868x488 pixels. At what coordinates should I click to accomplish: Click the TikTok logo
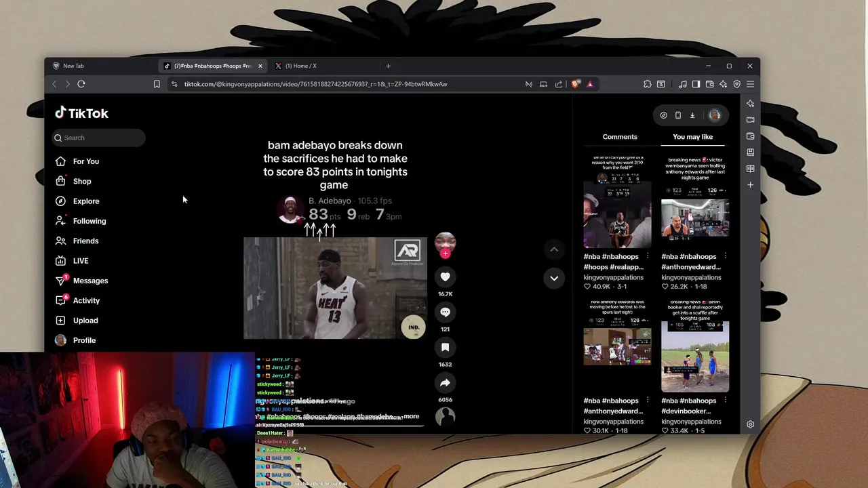tap(81, 113)
